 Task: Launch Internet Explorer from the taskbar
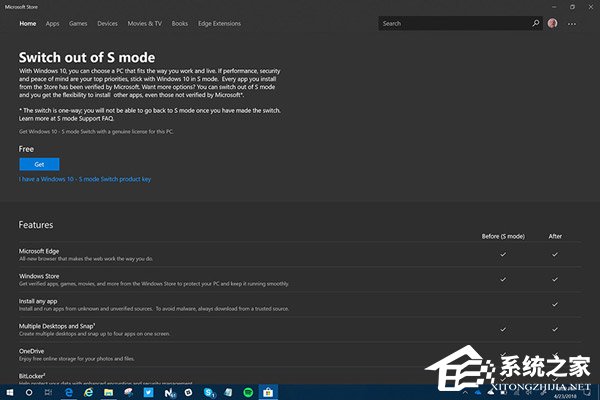point(89,392)
